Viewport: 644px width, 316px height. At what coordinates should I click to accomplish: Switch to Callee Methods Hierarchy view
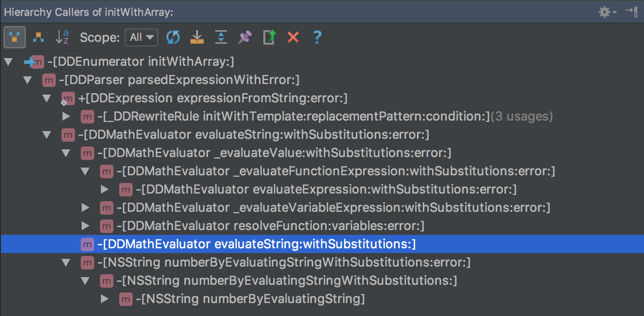[x=38, y=37]
